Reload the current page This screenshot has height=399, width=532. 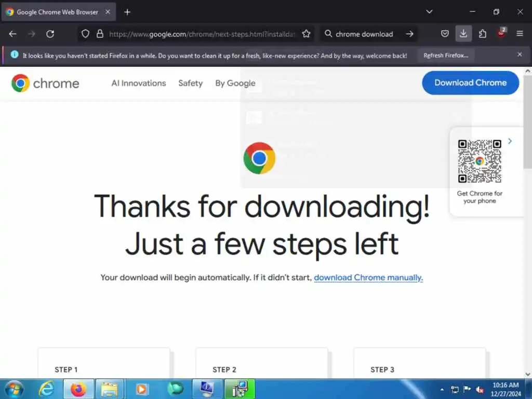(x=50, y=34)
